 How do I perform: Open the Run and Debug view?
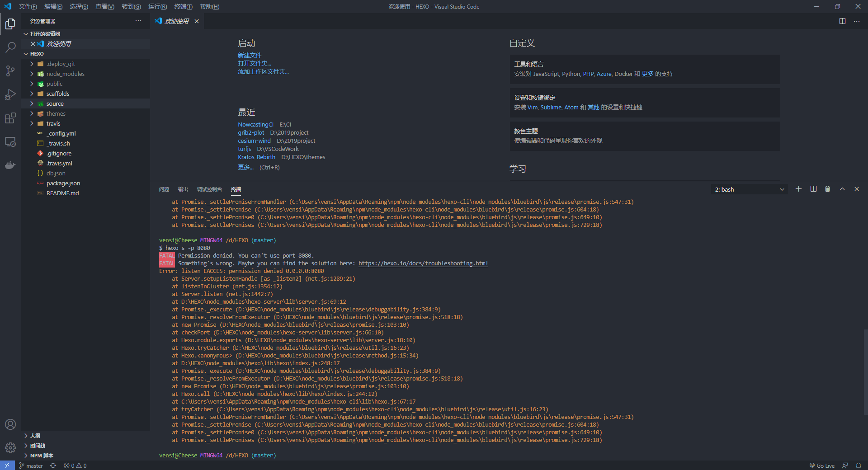click(10, 94)
